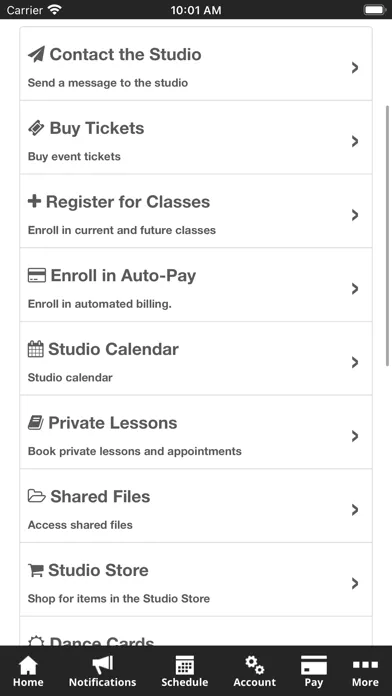Viewport: 392px width, 696px height.
Task: Tap the credit card icon beside Enroll in Auto-Pay
Action: (36, 276)
